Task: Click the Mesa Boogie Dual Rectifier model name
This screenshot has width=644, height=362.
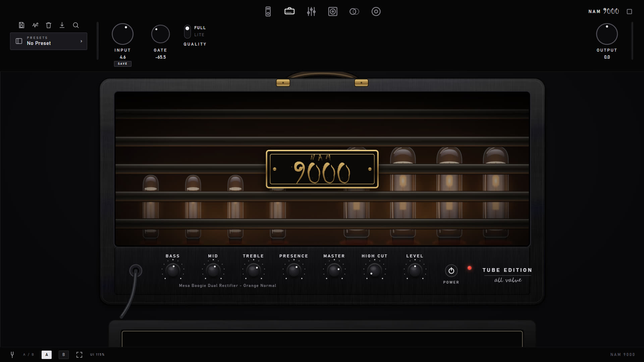Action: (227, 286)
